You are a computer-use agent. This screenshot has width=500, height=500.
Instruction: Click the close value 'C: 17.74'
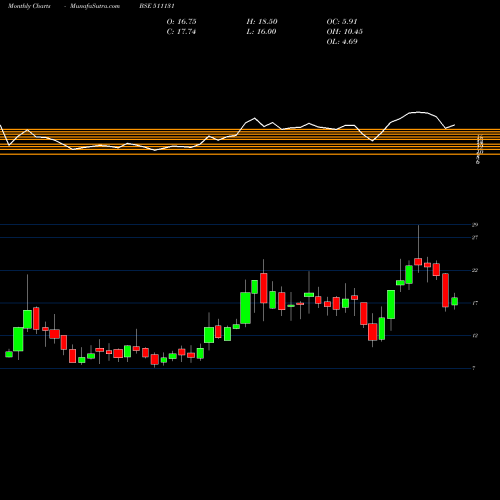coord(181,32)
